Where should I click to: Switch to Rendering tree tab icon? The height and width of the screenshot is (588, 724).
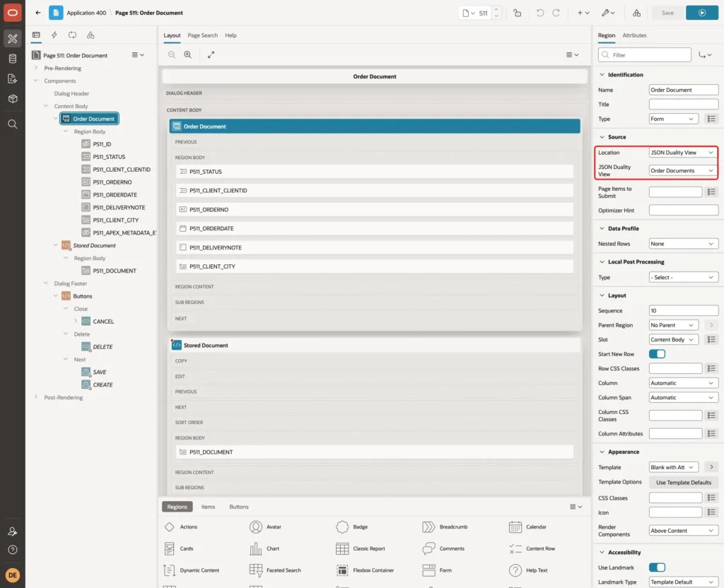coord(36,35)
